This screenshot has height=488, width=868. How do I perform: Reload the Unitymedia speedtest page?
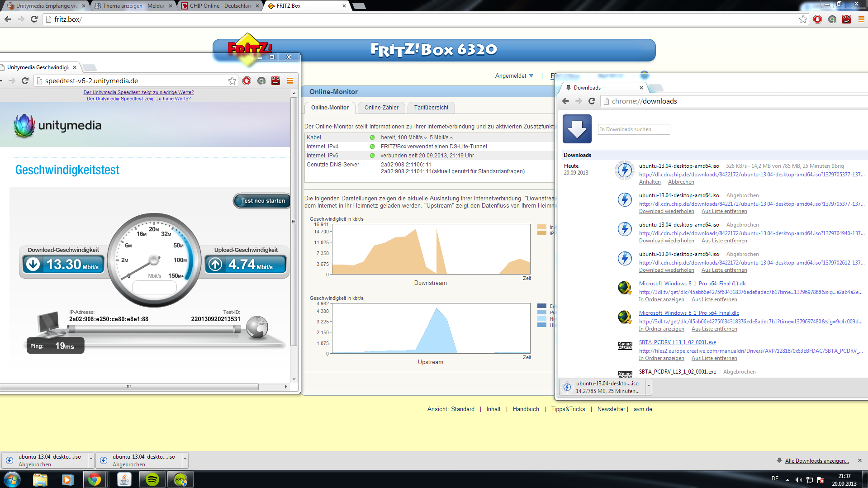coord(25,81)
